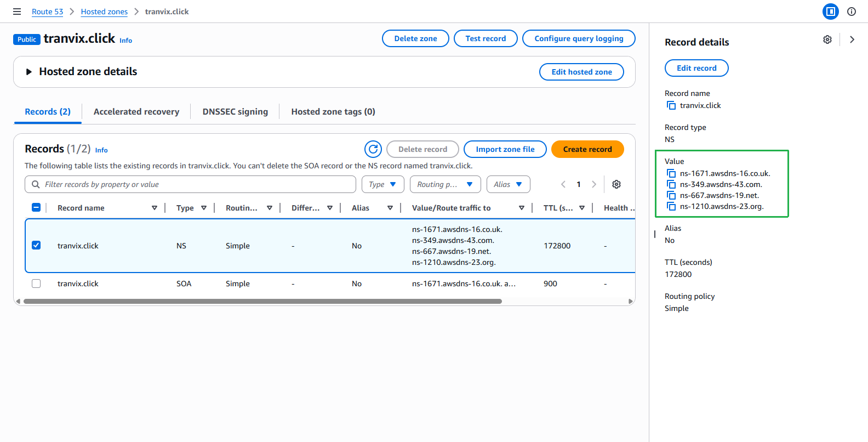Viewport: 868px width, 442px height.
Task: Open the navigation hamburger menu
Action: click(17, 12)
